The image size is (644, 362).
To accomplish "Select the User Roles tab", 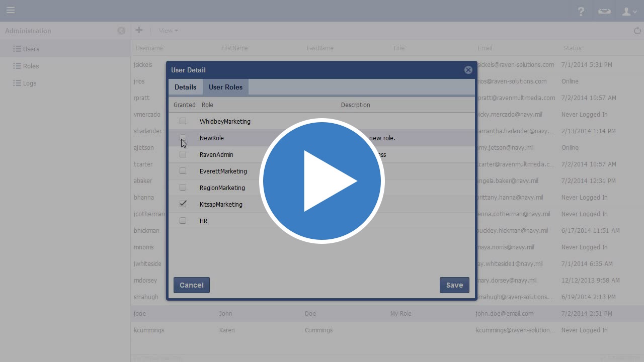I will click(225, 87).
